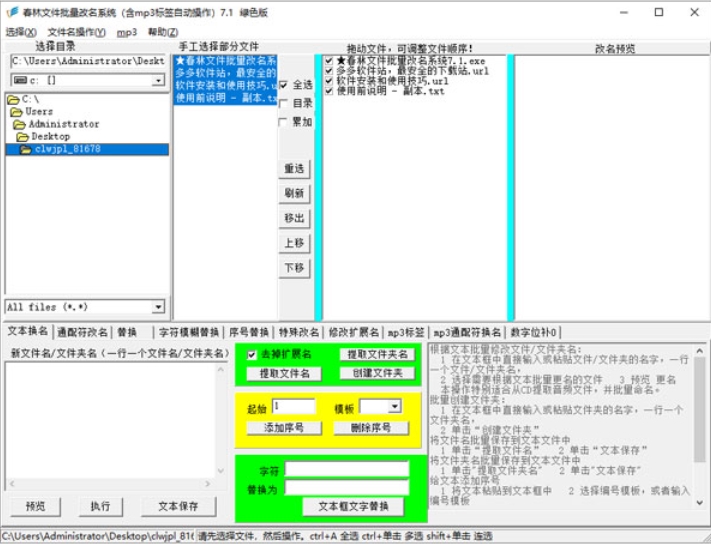Switch to the 特殊改名 tab
Image resolution: width=711 pixels, height=544 pixels.
pos(298,332)
